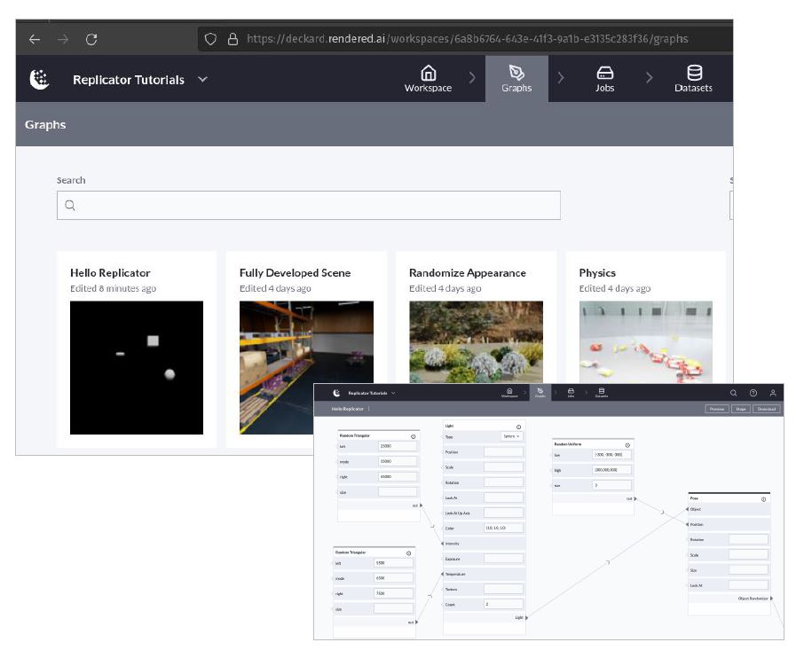The height and width of the screenshot is (658, 812).
Task: Open the Workspace tab in the main window
Action: 428,79
